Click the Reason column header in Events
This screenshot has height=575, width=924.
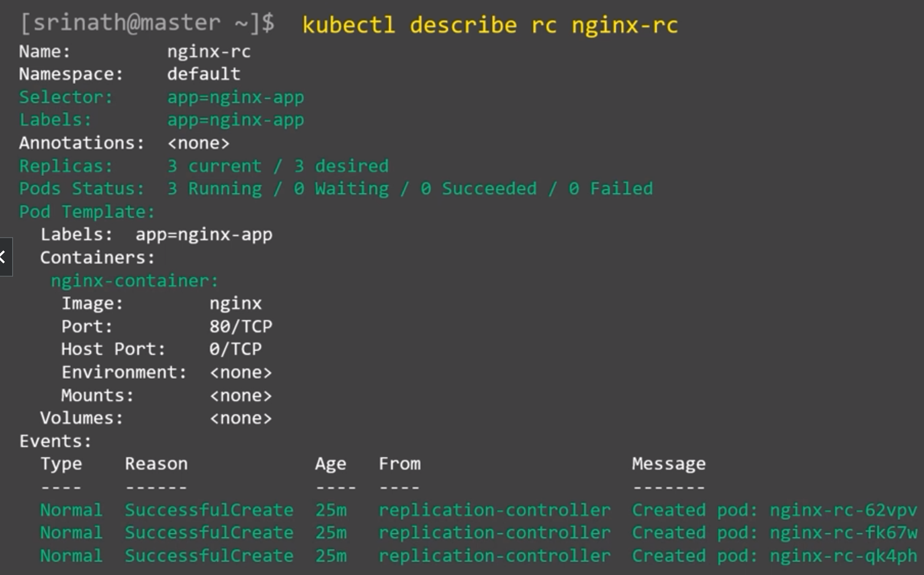[156, 464]
